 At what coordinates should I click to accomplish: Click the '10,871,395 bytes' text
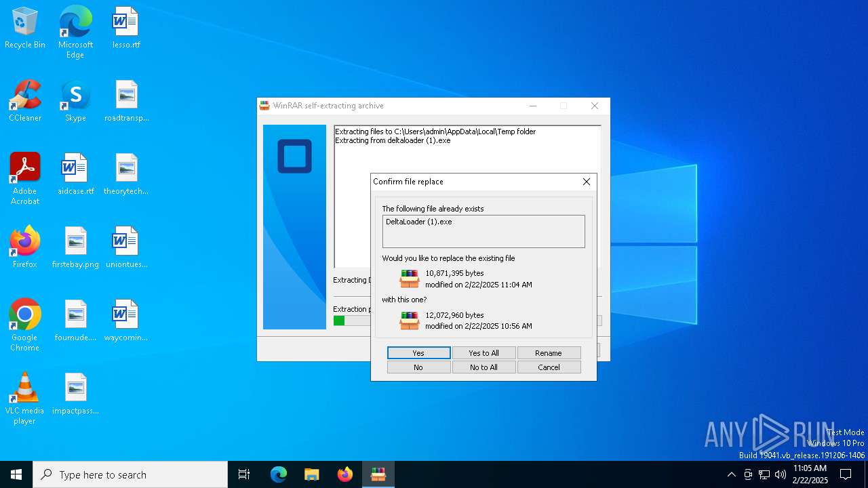(x=454, y=273)
